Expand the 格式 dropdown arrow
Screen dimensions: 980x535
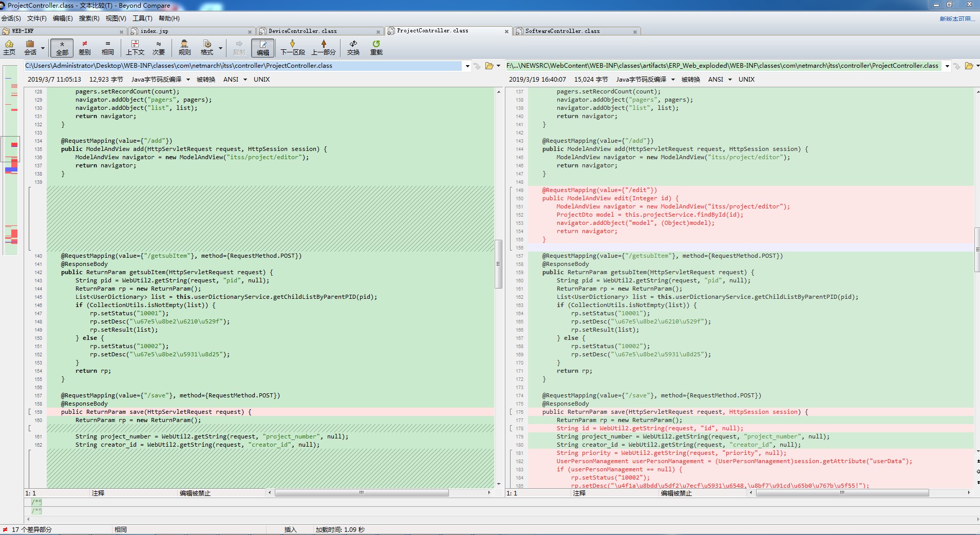point(220,48)
